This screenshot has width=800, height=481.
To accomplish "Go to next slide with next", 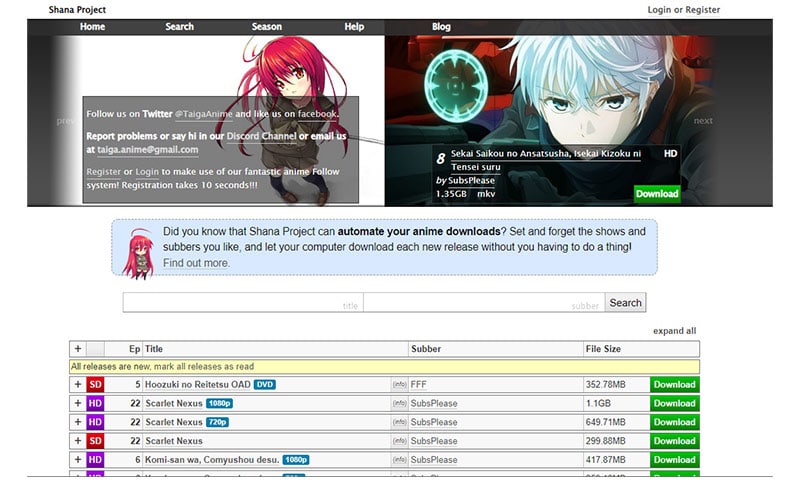I will (x=703, y=121).
